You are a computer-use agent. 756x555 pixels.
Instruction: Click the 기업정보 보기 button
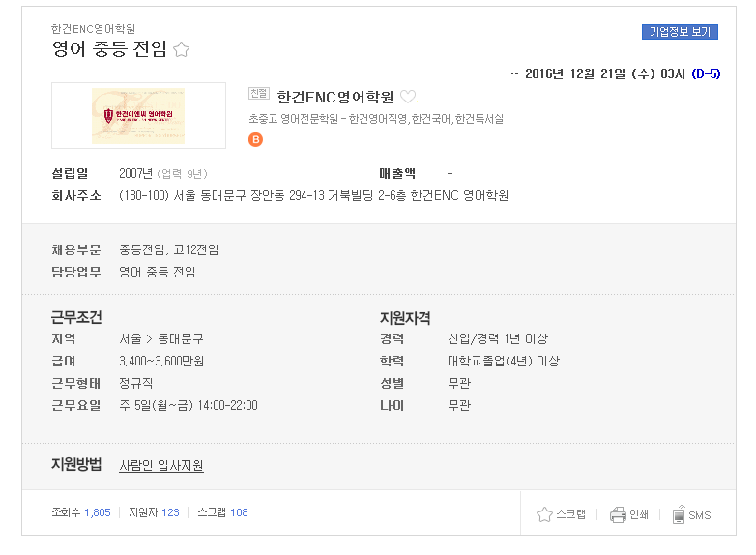coord(680,32)
